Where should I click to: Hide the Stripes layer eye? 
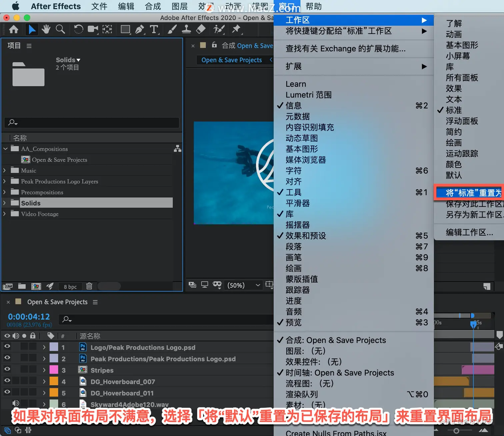click(7, 369)
